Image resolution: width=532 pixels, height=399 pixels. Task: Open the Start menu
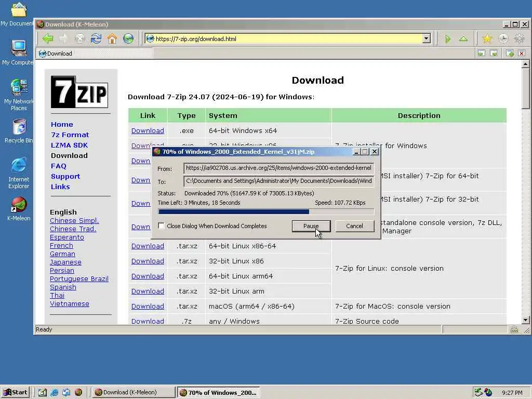pos(16,392)
